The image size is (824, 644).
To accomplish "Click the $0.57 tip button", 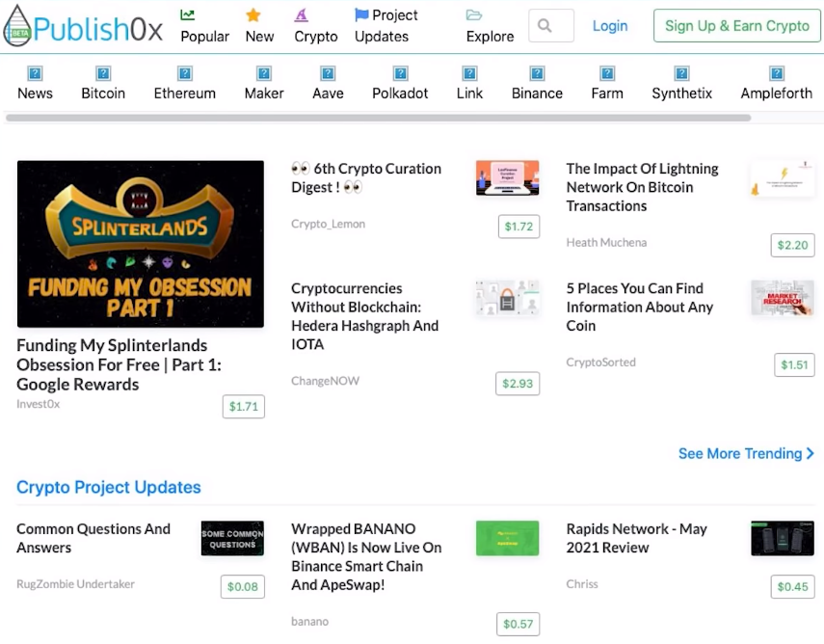I will click(518, 624).
